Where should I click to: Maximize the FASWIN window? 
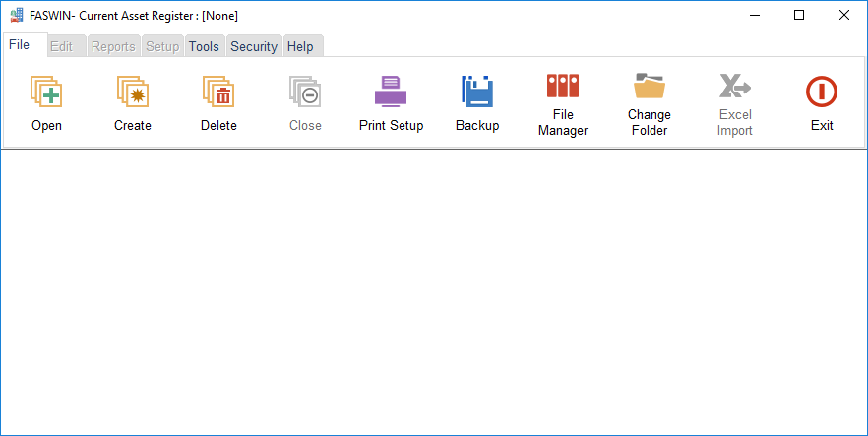pyautogui.click(x=799, y=15)
